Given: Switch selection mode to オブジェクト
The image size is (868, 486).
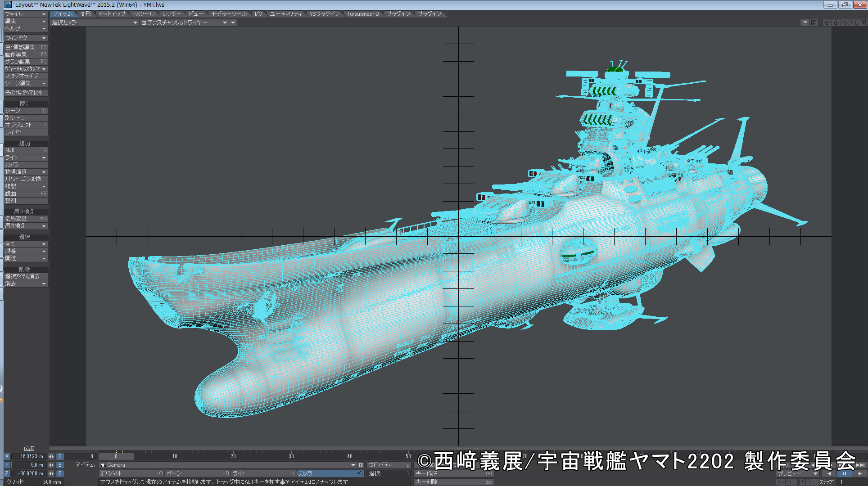Looking at the screenshot, I should tap(131, 473).
